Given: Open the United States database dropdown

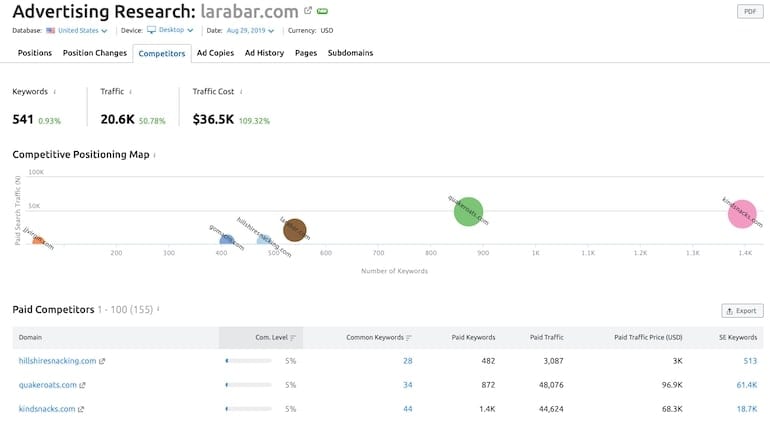Looking at the screenshot, I should (82, 30).
